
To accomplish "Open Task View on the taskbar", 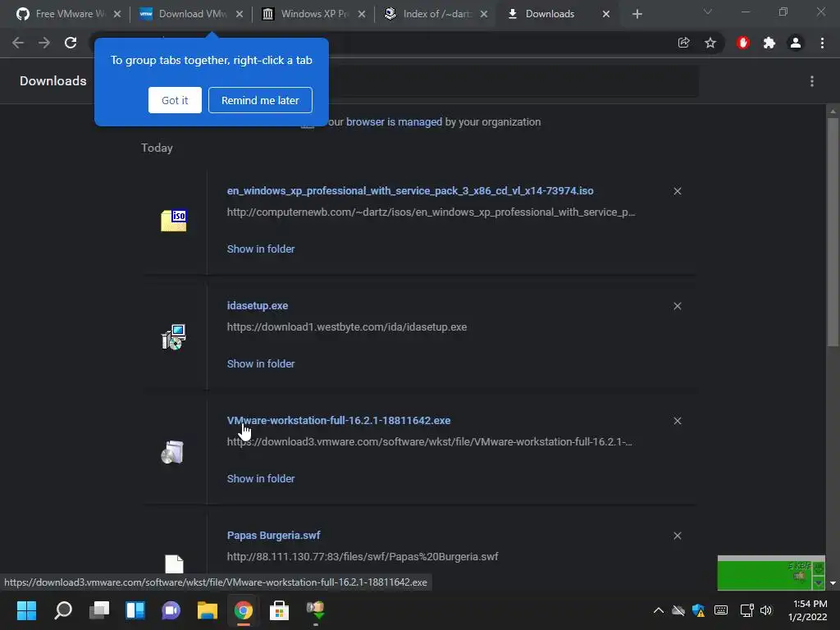I will point(99,610).
